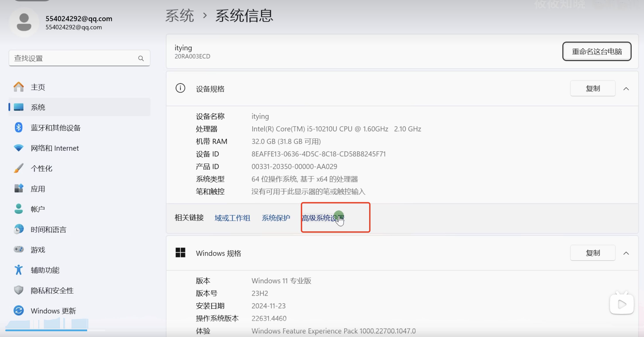Click the Bluetooth icon in sidebar
The height and width of the screenshot is (337, 644).
[19, 128]
